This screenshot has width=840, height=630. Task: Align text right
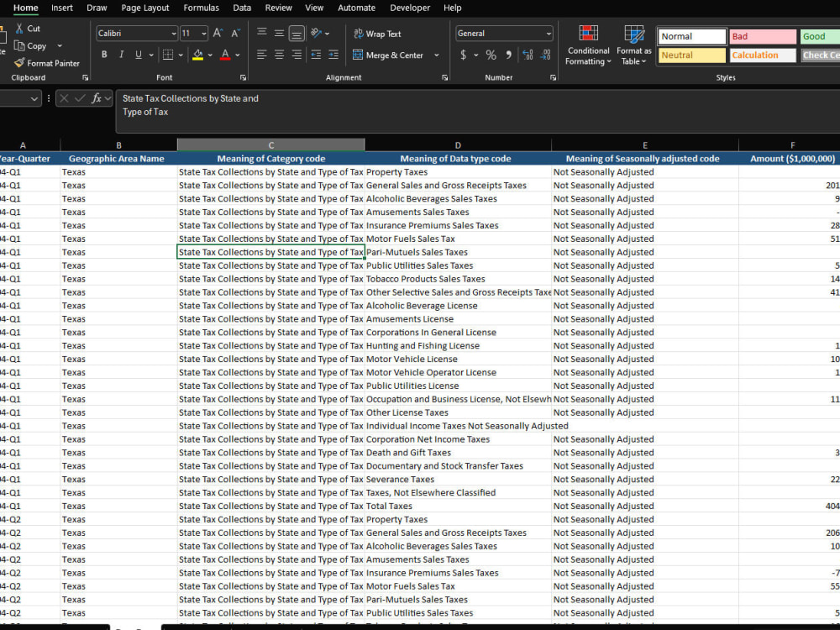(297, 55)
